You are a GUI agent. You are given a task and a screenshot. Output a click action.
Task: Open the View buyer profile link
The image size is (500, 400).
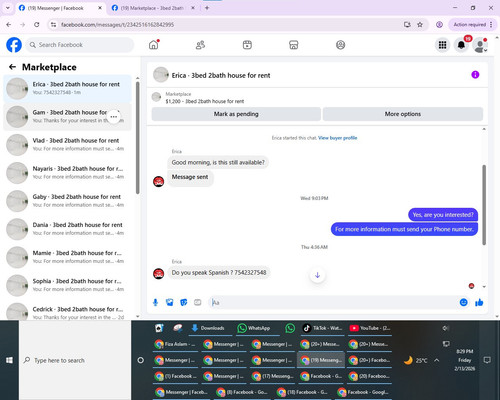pyautogui.click(x=337, y=138)
